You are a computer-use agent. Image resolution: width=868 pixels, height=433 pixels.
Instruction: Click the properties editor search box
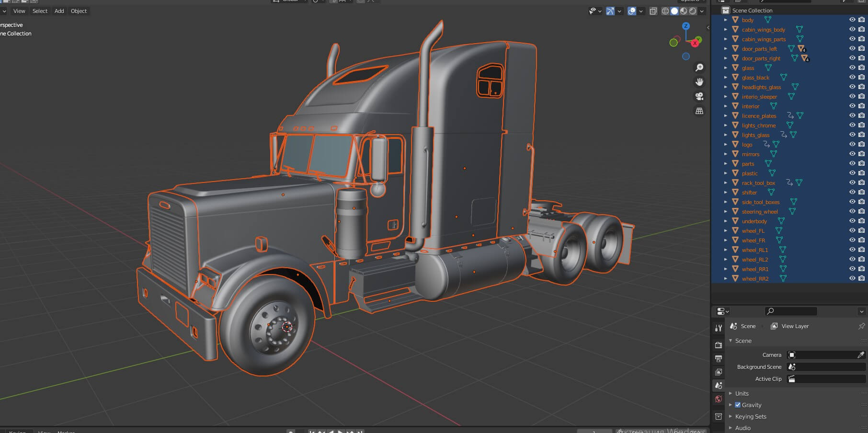coord(791,311)
